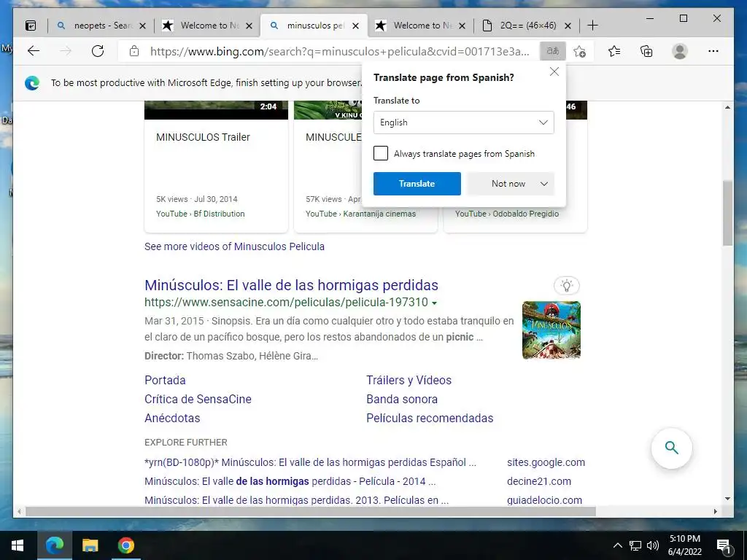Click the Minúsculos movie poster thumbnail

click(551, 330)
